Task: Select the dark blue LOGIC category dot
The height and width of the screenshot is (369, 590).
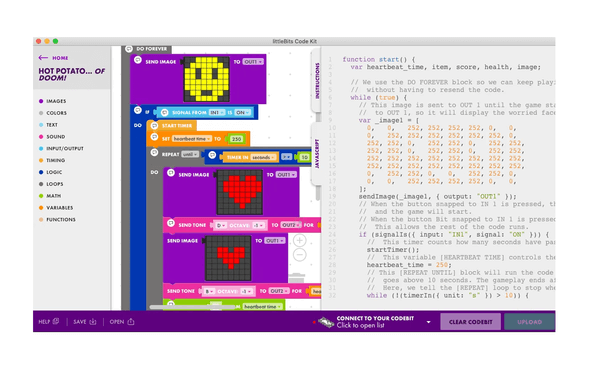Action: pyautogui.click(x=41, y=172)
